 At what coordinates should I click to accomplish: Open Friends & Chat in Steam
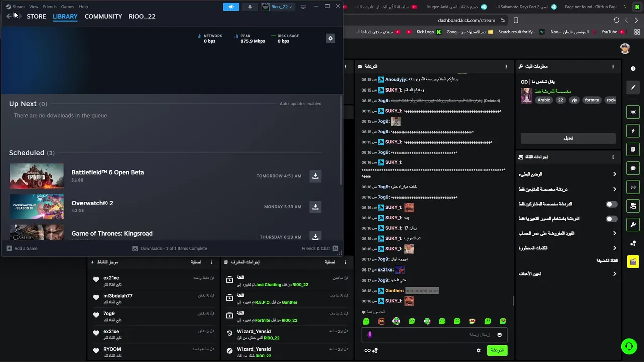(x=320, y=248)
